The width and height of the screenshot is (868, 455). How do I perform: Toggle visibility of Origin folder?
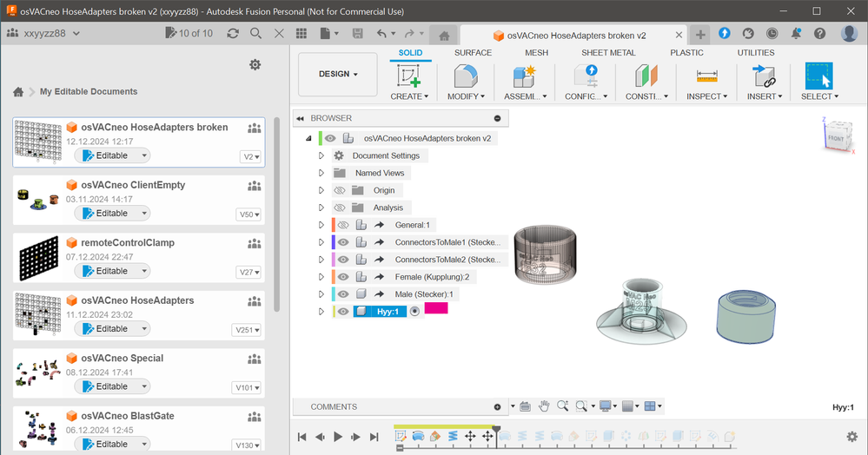pyautogui.click(x=340, y=190)
